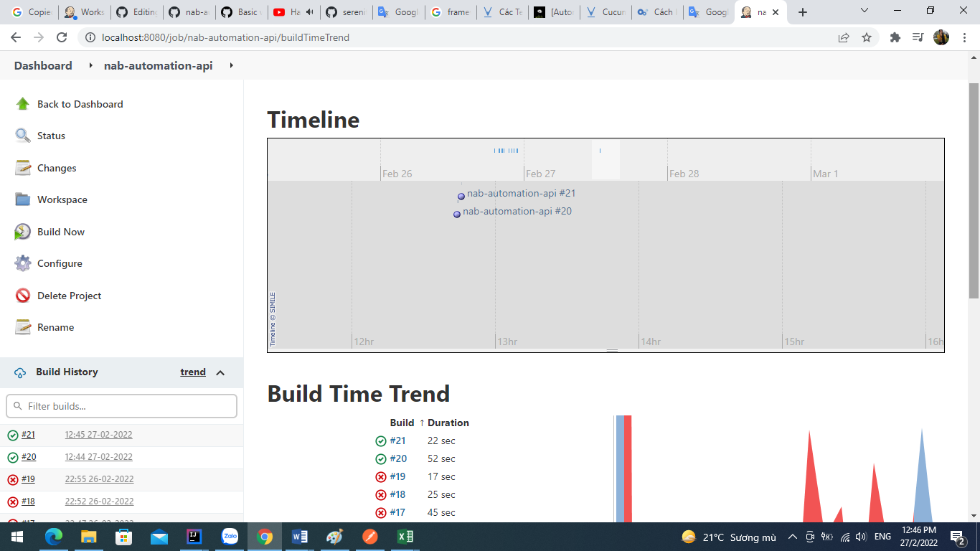Click the share page icon in address bar
The width and height of the screenshot is (980, 551).
click(844, 37)
